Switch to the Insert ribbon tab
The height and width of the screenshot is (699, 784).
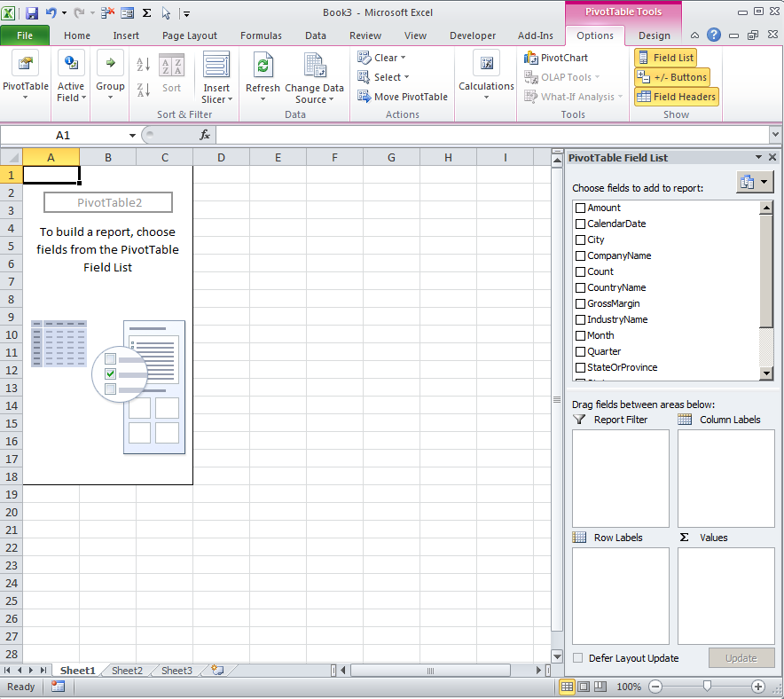pos(126,35)
